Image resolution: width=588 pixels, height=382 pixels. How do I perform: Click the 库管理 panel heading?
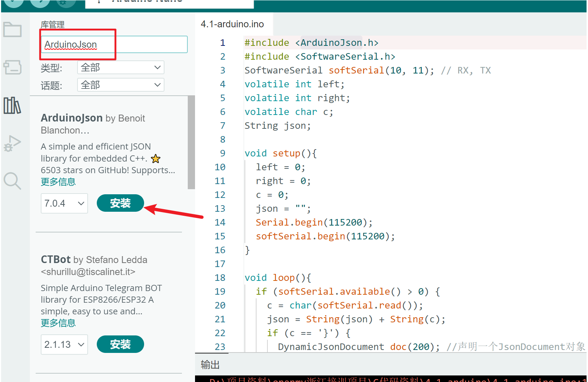coord(53,25)
